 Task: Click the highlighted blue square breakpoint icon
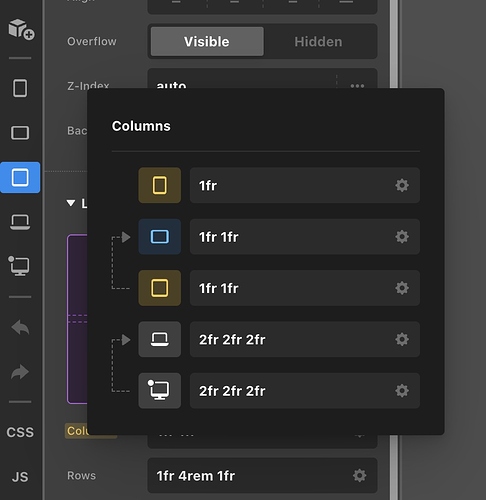pyautogui.click(x=20, y=177)
